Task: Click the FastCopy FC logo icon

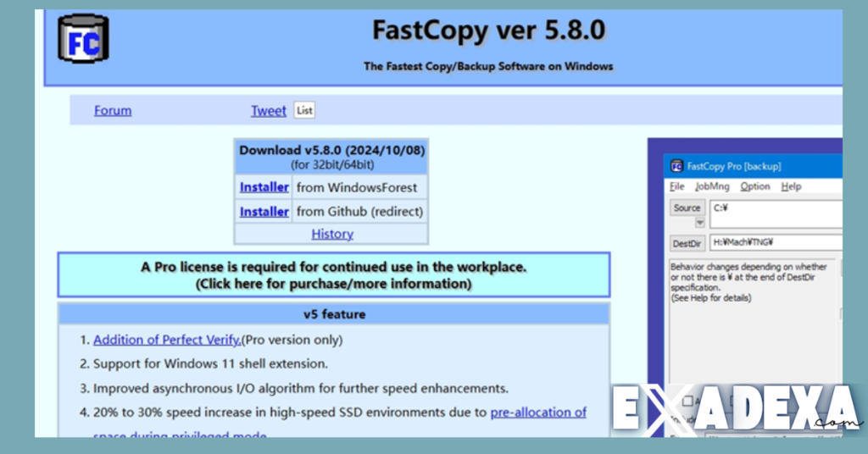Action: click(84, 39)
